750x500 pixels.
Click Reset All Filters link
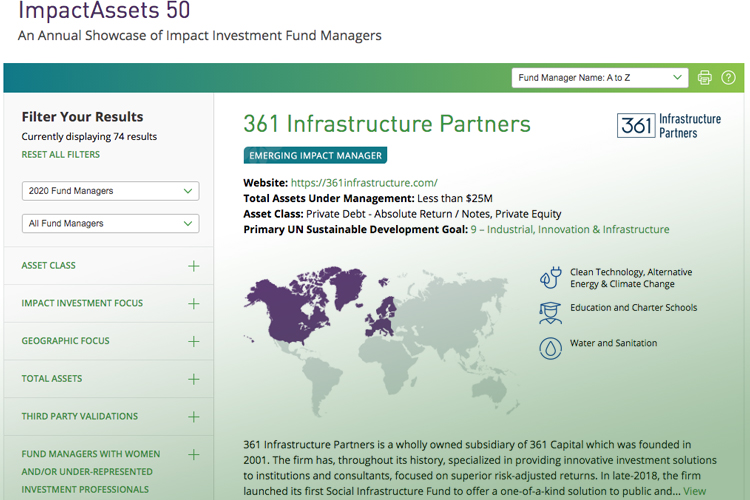coord(61,155)
